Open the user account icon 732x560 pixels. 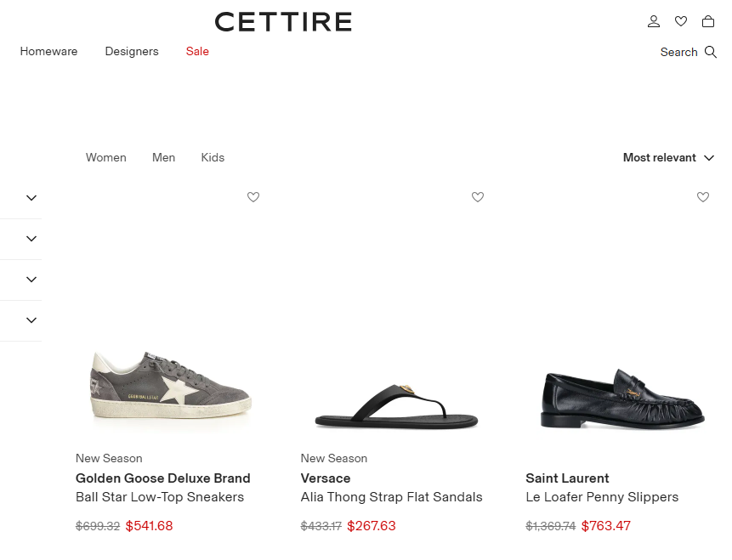tap(654, 21)
